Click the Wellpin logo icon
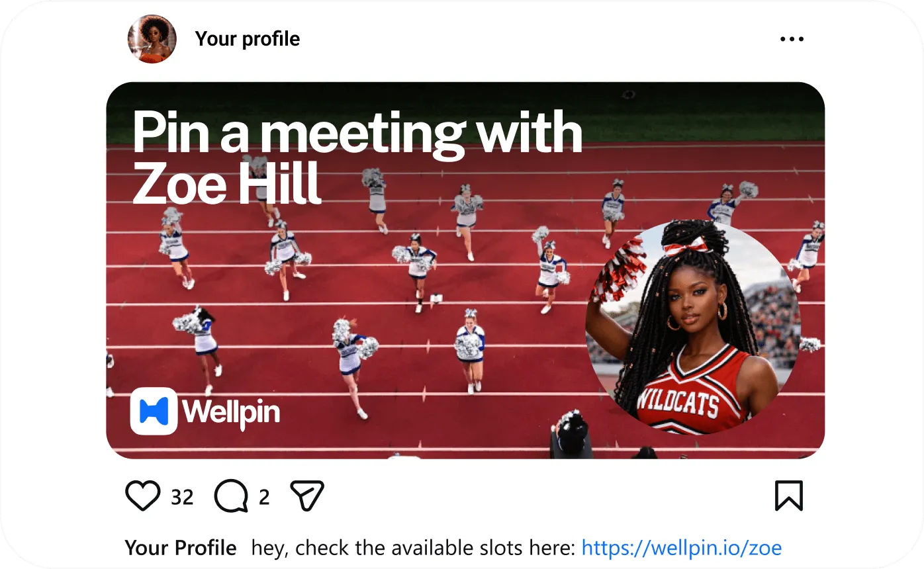This screenshot has width=924, height=569. point(154,411)
